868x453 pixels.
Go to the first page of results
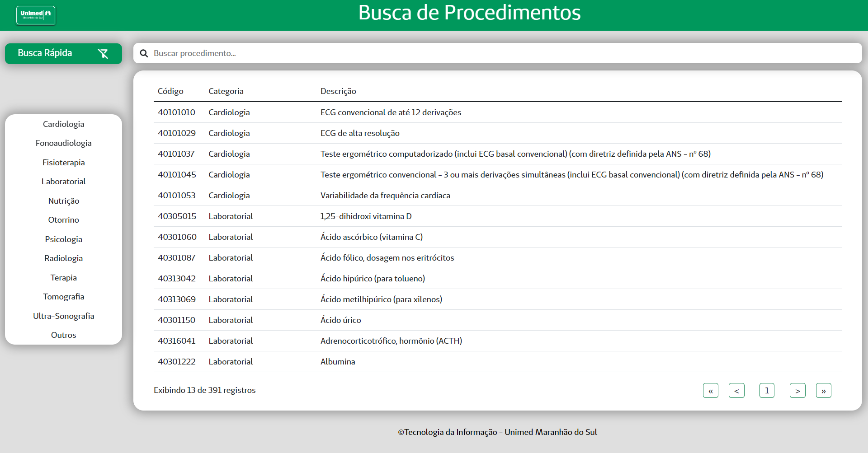tap(710, 391)
